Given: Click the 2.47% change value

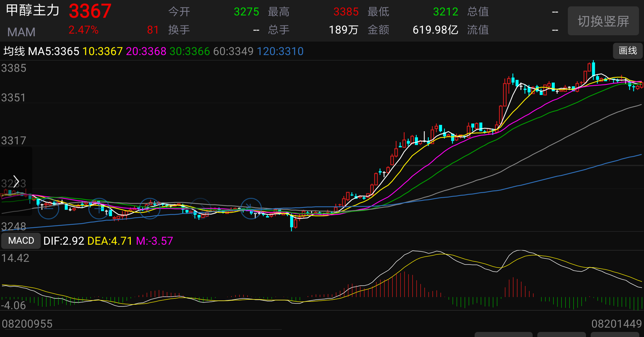Looking at the screenshot, I should (84, 30).
